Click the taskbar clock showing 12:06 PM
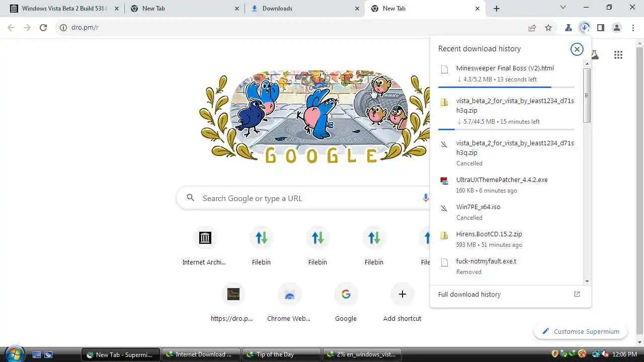 625,354
